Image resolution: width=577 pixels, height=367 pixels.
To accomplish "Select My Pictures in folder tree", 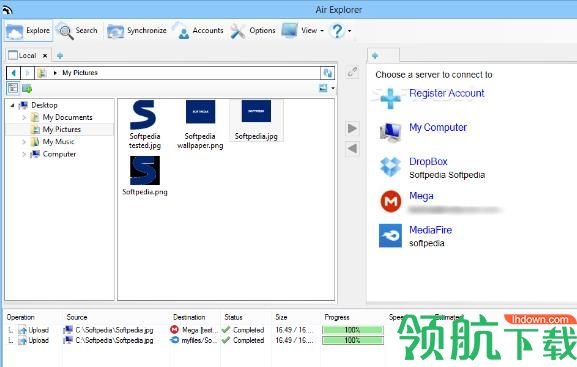I will (61, 130).
